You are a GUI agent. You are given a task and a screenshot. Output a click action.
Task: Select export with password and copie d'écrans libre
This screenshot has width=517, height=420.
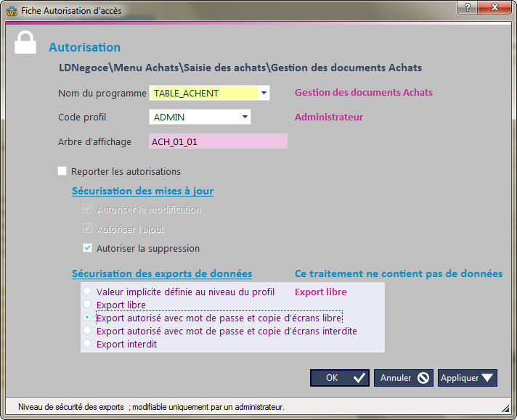[88, 318]
